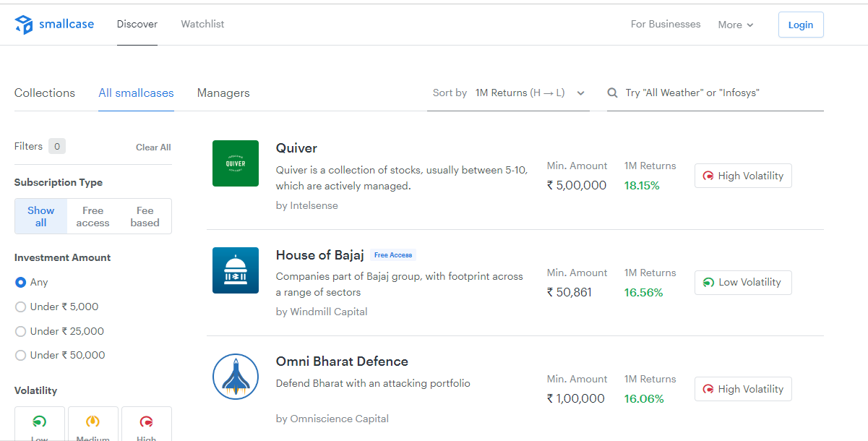Click Omni Bharat Defence's High Volatility badge
868x441 pixels.
[x=743, y=389]
